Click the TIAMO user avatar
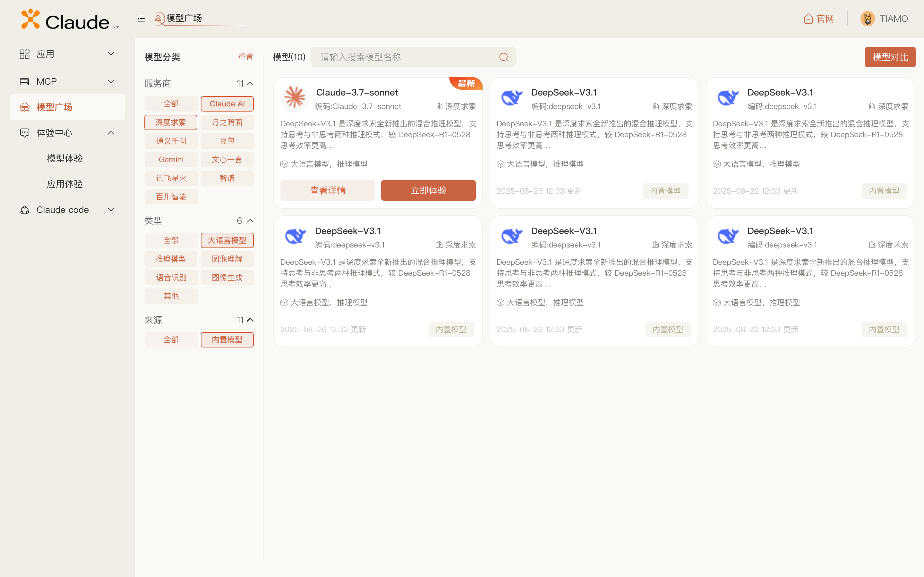924x577 pixels. point(868,19)
